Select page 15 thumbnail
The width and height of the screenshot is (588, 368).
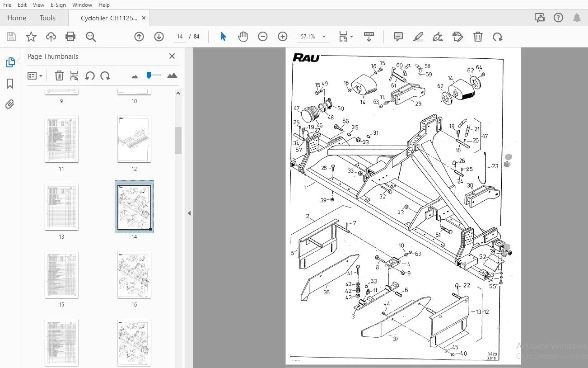pyautogui.click(x=61, y=275)
